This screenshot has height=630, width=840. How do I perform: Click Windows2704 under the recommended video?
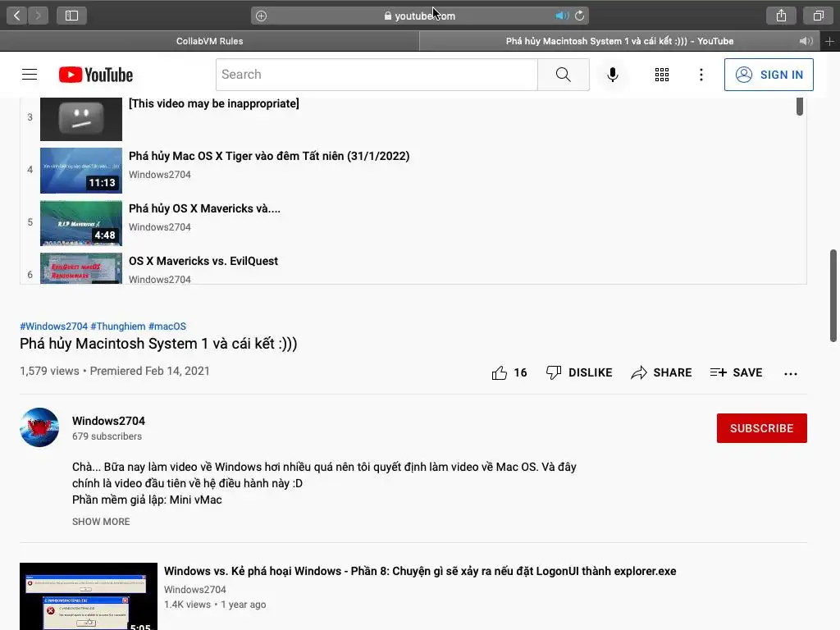point(195,589)
